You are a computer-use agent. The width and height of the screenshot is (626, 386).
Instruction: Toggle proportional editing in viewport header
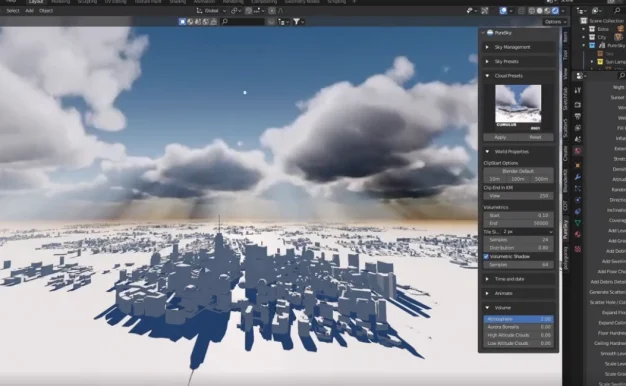272,11
